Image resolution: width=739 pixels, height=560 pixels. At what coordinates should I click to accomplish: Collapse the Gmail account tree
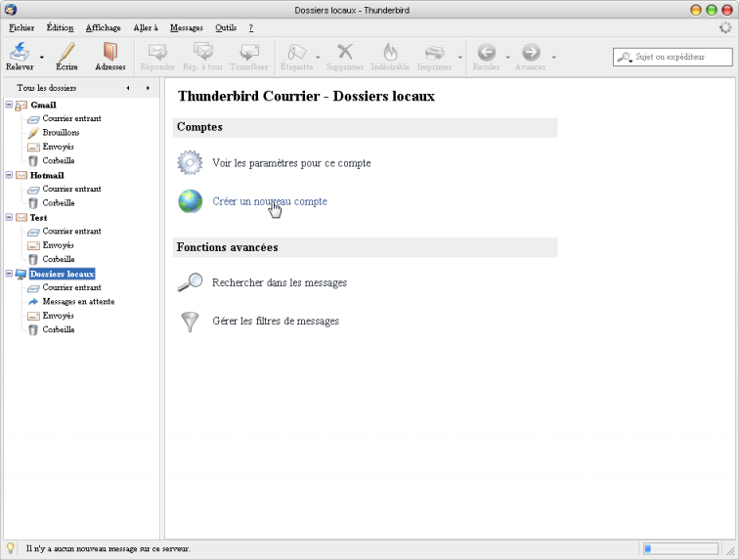[9, 105]
